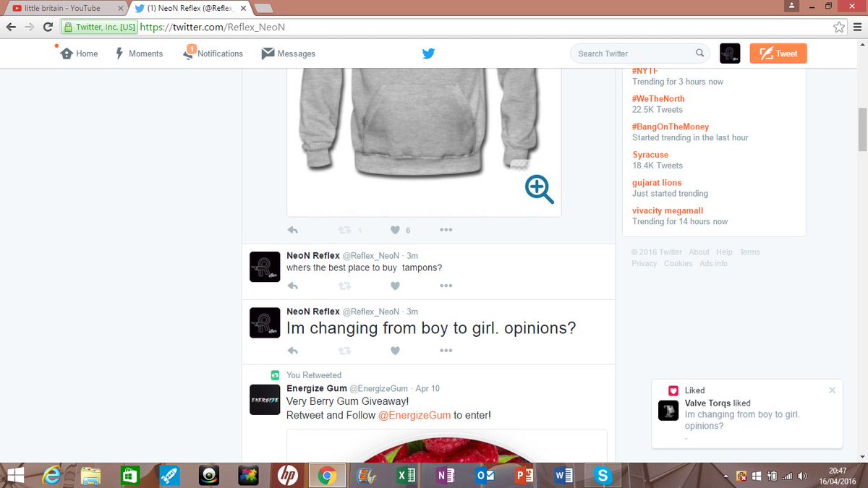Switch to the 'little britain - YouTube' tab

61,9
